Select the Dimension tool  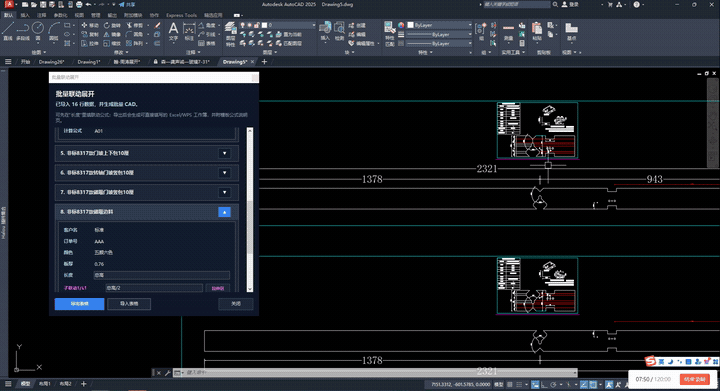(189, 31)
